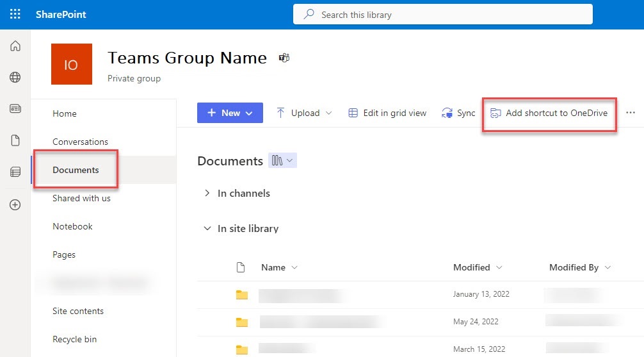Open the app launcher waffle icon
Viewport: 644px width, 357px height.
[15, 14]
